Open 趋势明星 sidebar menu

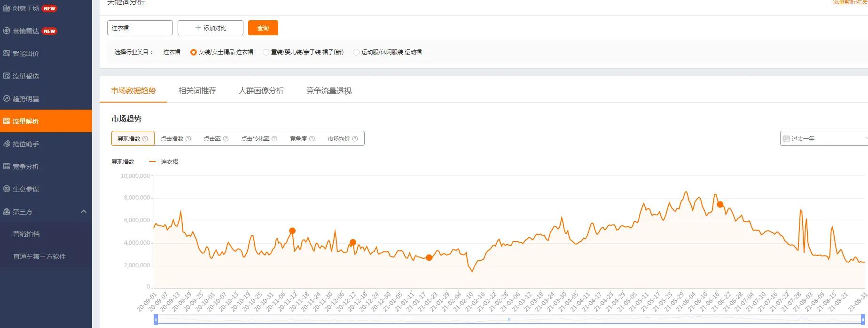click(x=46, y=99)
